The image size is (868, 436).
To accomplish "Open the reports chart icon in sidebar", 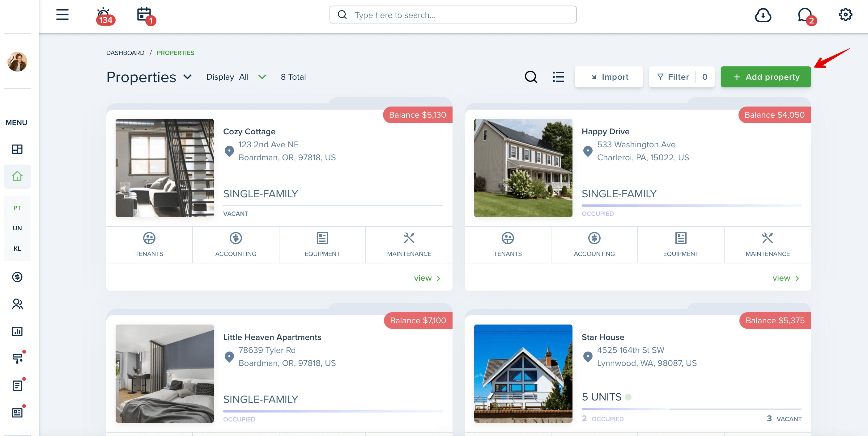I will pos(17,331).
